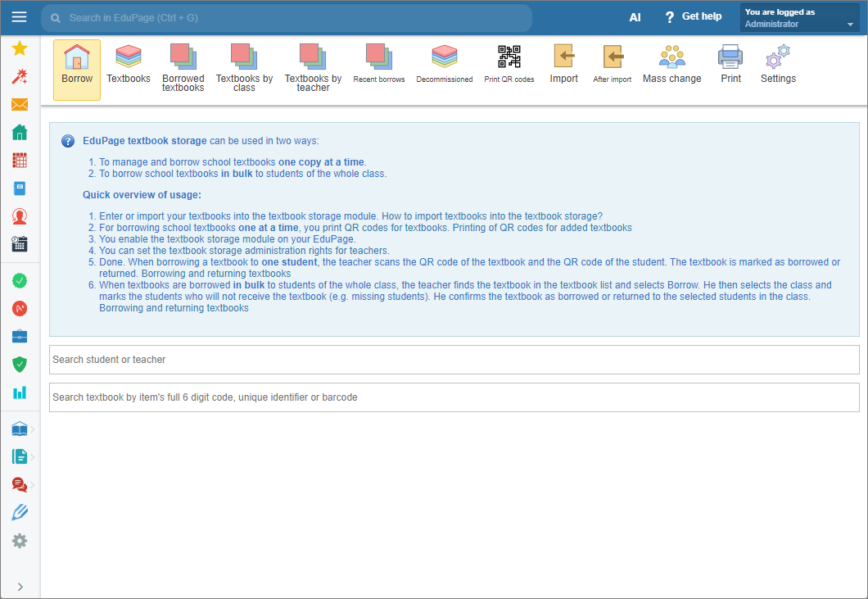This screenshot has width=868, height=599.
Task: Expand the logged-in Administrator dropdown
Action: (x=799, y=18)
